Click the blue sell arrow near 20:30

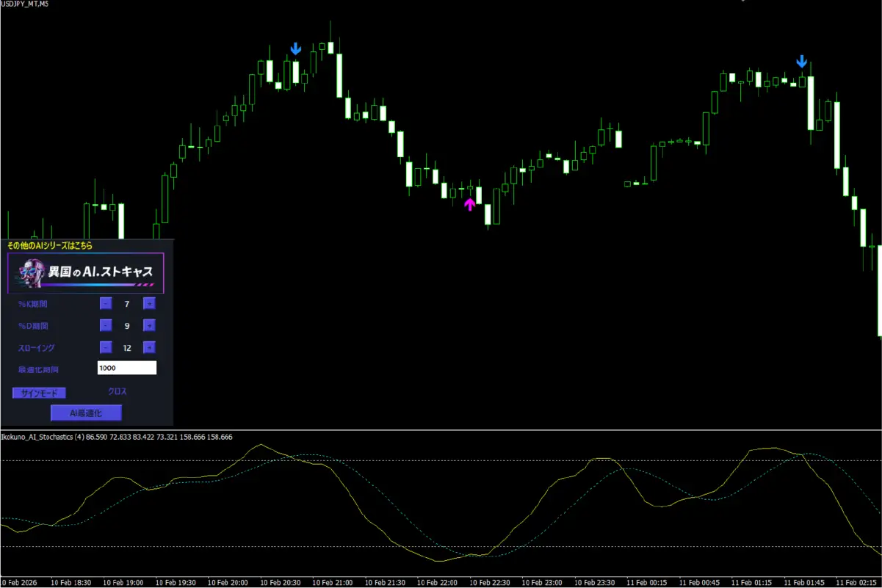295,49
